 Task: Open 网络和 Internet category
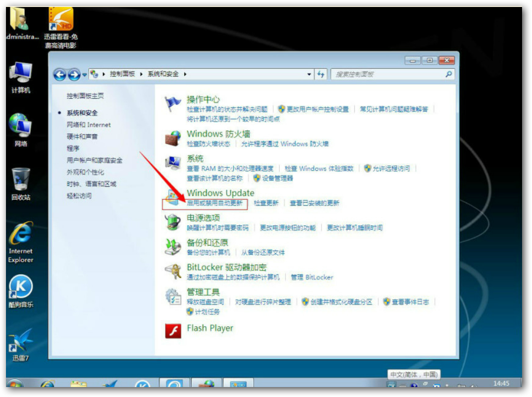click(x=89, y=125)
